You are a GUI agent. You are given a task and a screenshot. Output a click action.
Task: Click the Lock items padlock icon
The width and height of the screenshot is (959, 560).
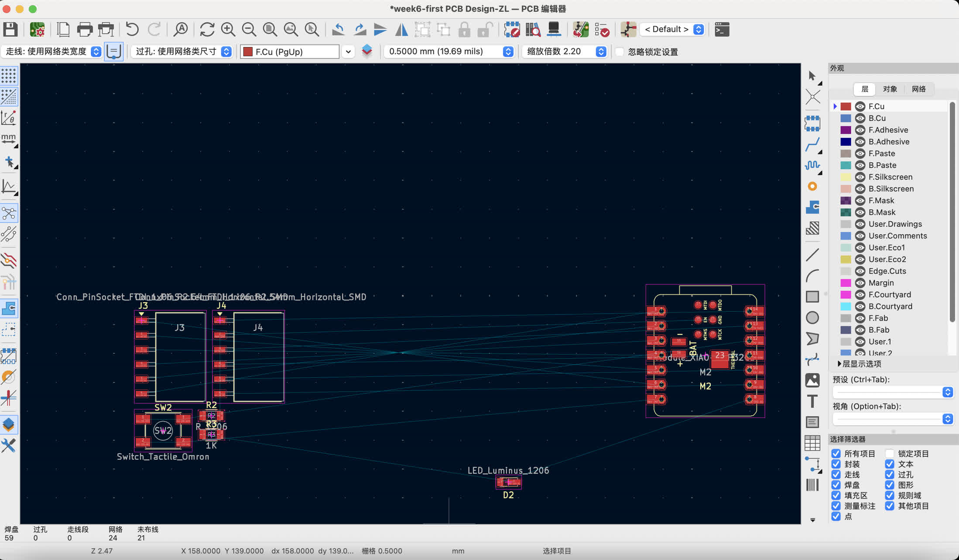click(464, 30)
